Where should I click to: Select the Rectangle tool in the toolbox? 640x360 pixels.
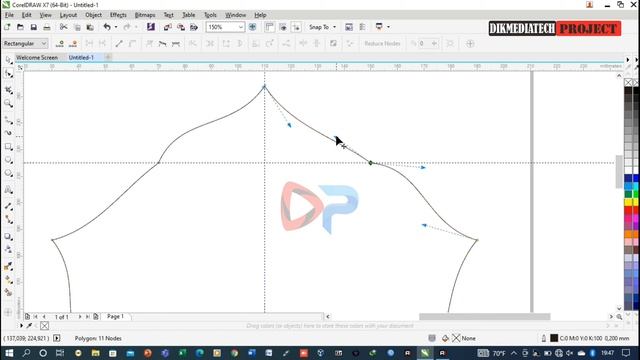point(9,147)
